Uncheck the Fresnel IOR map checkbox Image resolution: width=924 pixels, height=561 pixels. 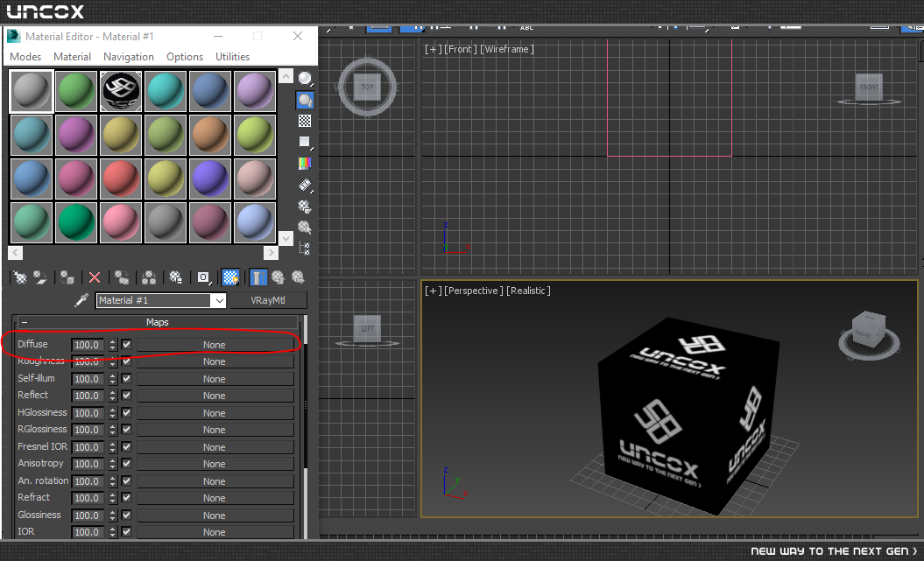click(x=126, y=447)
